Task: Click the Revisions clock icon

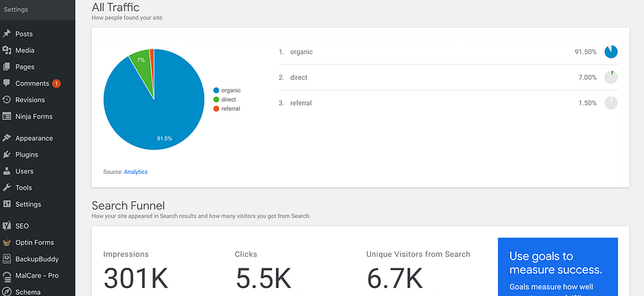Action: pos(7,100)
